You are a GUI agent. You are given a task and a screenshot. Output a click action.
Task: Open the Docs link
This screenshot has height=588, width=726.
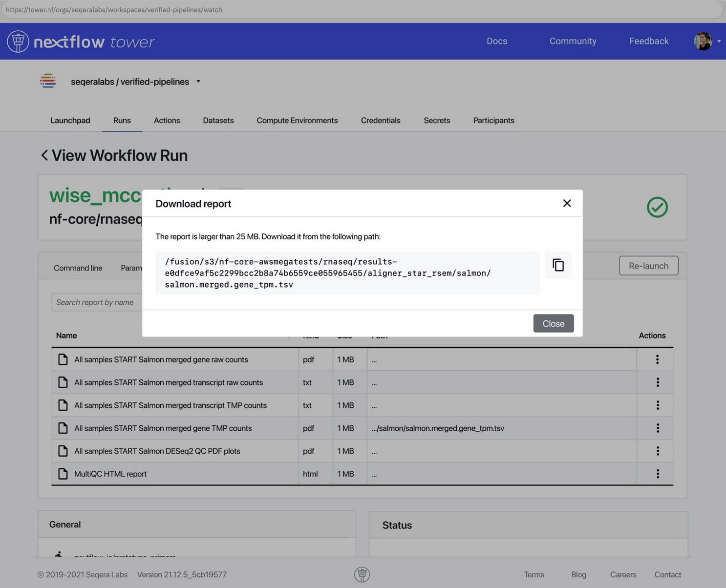(497, 41)
